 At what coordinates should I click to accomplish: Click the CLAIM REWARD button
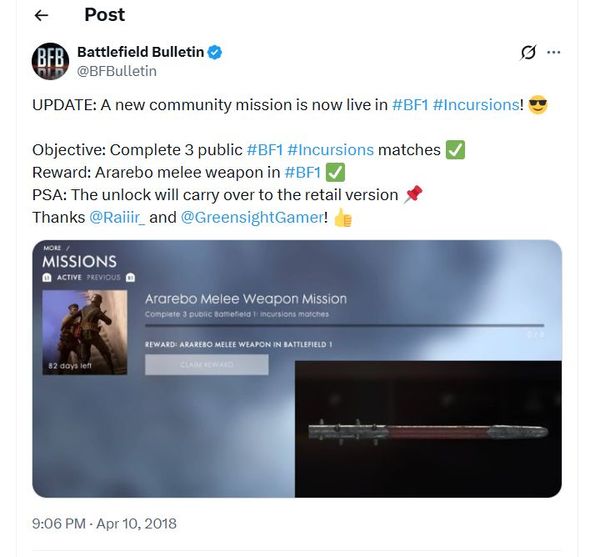207,364
